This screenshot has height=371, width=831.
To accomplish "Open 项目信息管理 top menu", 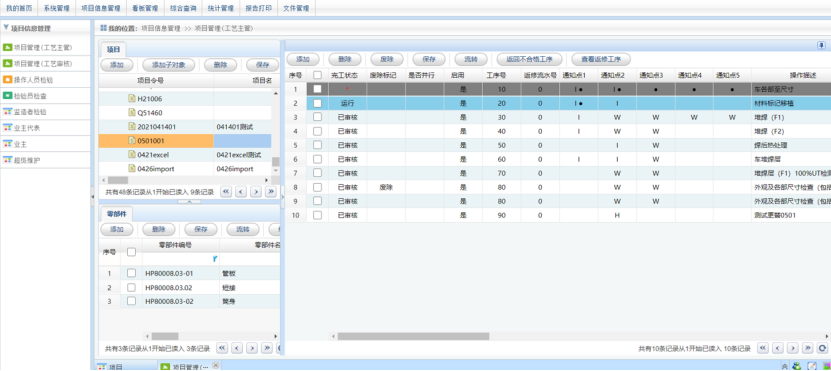I will (102, 8).
